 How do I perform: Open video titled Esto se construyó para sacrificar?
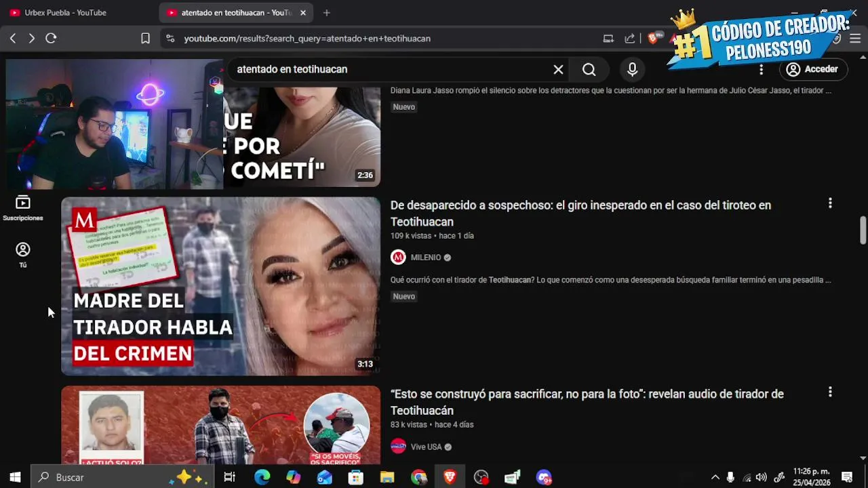pyautogui.click(x=587, y=402)
